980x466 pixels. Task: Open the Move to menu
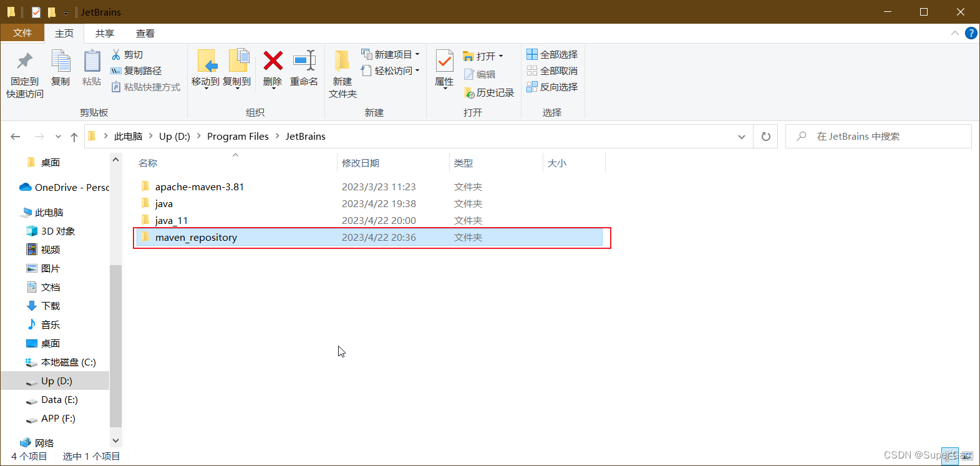[x=205, y=69]
